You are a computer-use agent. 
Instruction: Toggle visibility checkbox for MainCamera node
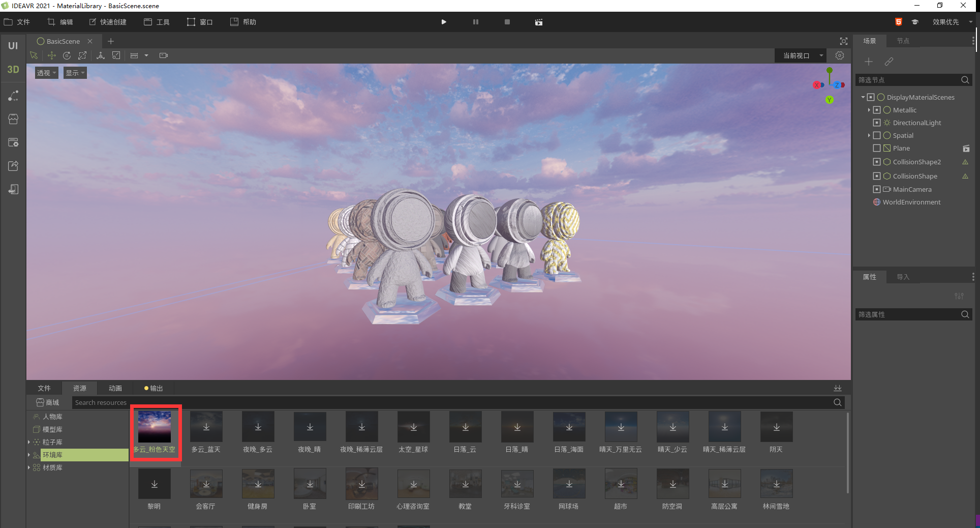tap(876, 189)
